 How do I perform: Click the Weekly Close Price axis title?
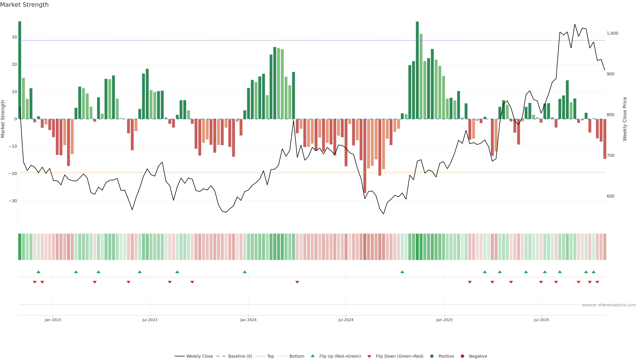[625, 119]
